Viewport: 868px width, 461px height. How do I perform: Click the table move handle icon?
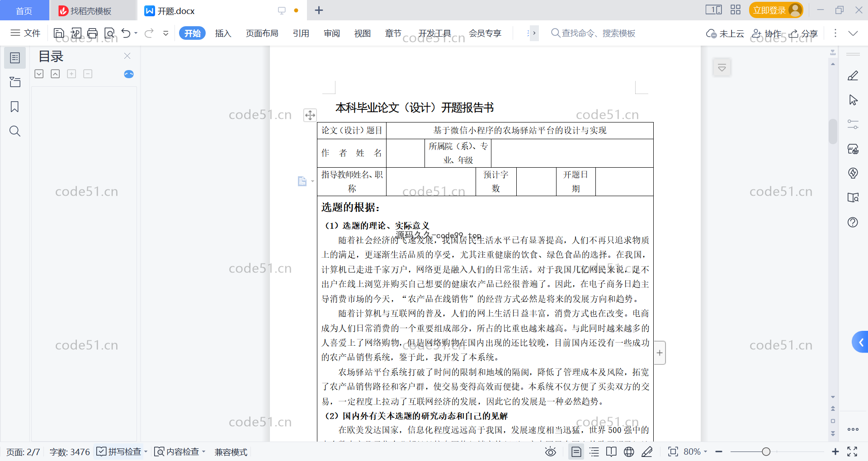pos(310,115)
